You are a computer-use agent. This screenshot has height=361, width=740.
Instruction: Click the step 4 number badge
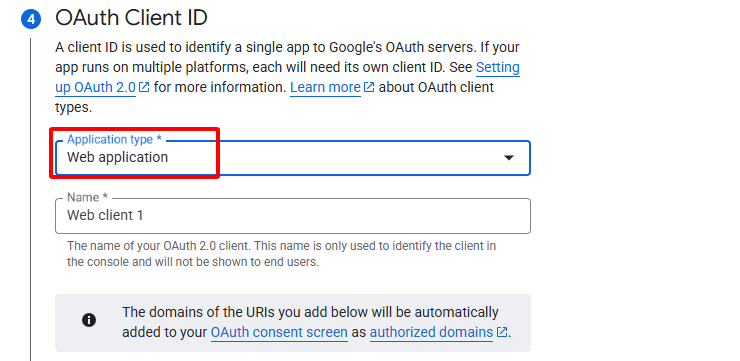coord(31,20)
